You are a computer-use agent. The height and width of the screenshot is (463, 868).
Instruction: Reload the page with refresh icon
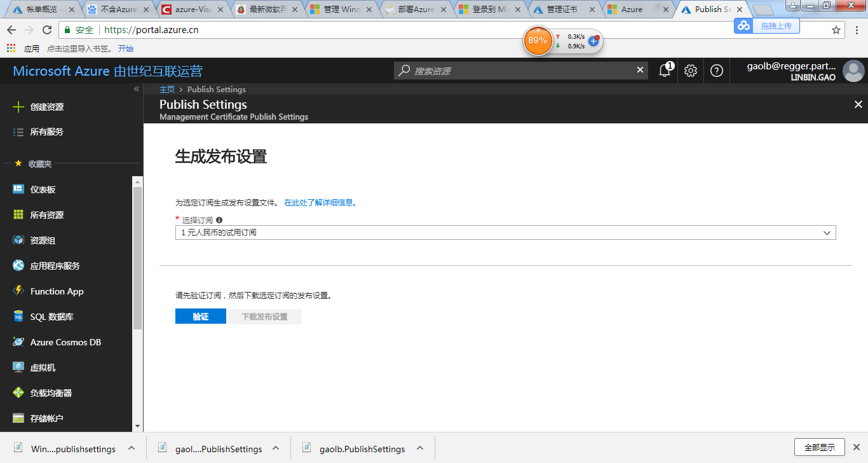46,30
